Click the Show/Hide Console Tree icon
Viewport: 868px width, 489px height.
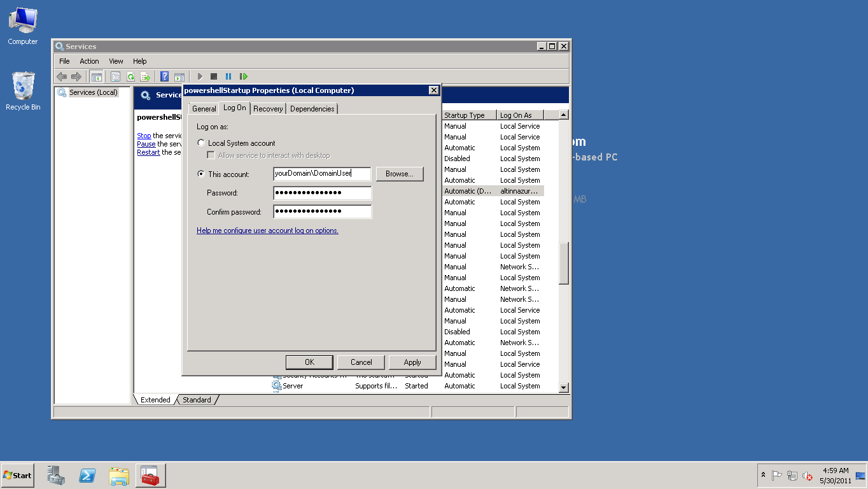97,76
